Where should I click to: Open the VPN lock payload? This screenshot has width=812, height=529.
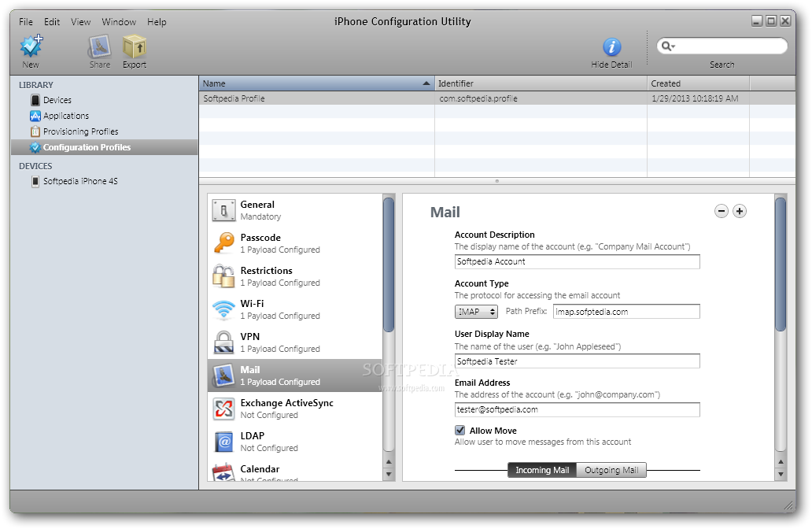pyautogui.click(x=295, y=342)
